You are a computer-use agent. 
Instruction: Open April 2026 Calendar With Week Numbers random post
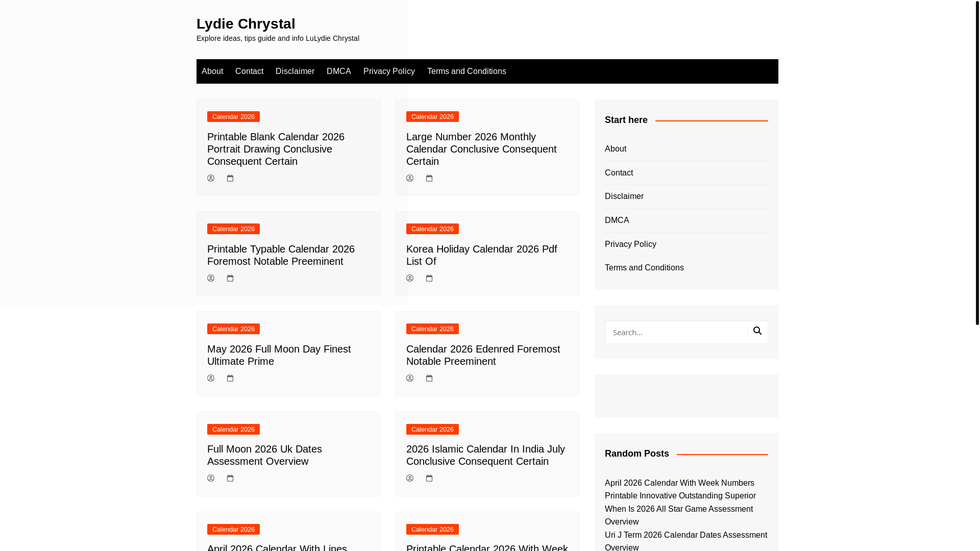[680, 489]
